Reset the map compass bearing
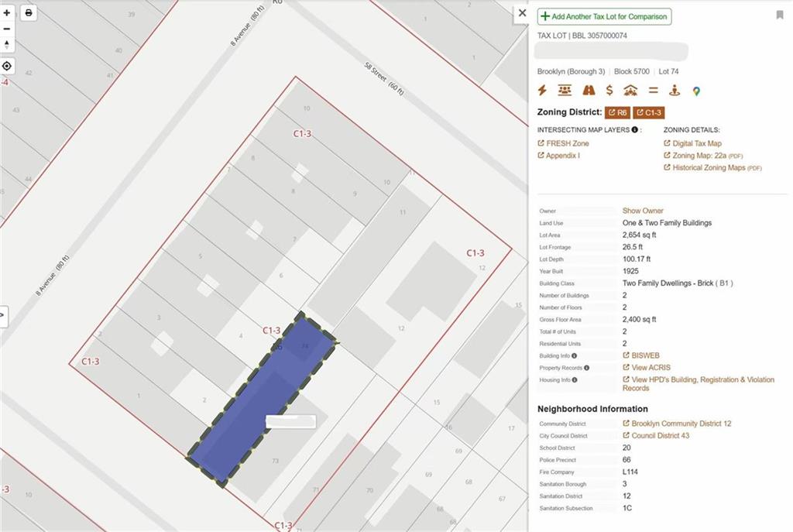 point(6,44)
